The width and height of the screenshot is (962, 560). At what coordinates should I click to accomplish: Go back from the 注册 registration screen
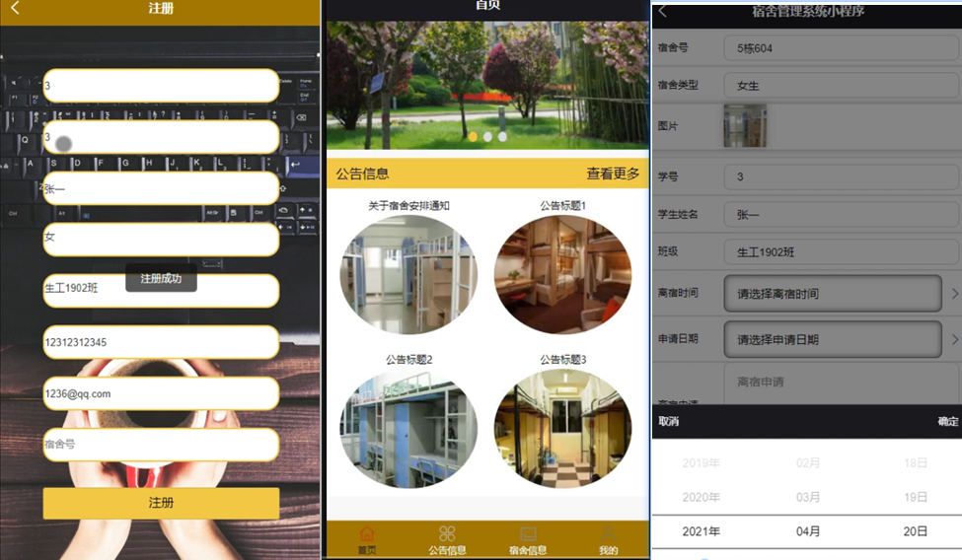[16, 8]
